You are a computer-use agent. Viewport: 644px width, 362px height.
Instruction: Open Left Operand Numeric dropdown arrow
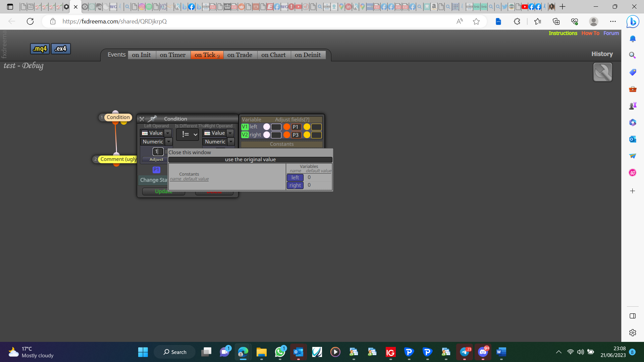pos(169,142)
